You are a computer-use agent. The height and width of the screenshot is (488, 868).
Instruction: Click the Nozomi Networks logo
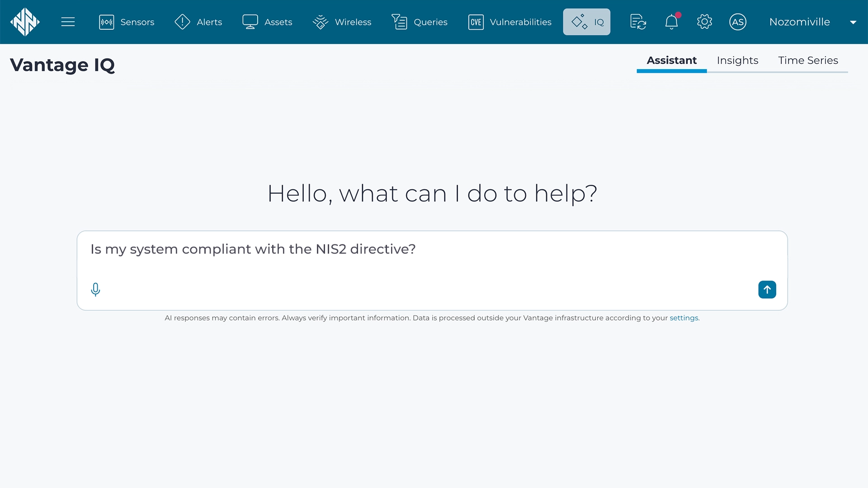point(25,22)
